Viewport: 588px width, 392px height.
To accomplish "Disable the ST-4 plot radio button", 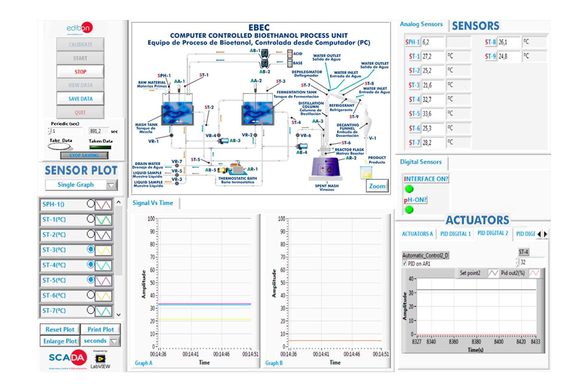I will pyautogui.click(x=90, y=264).
